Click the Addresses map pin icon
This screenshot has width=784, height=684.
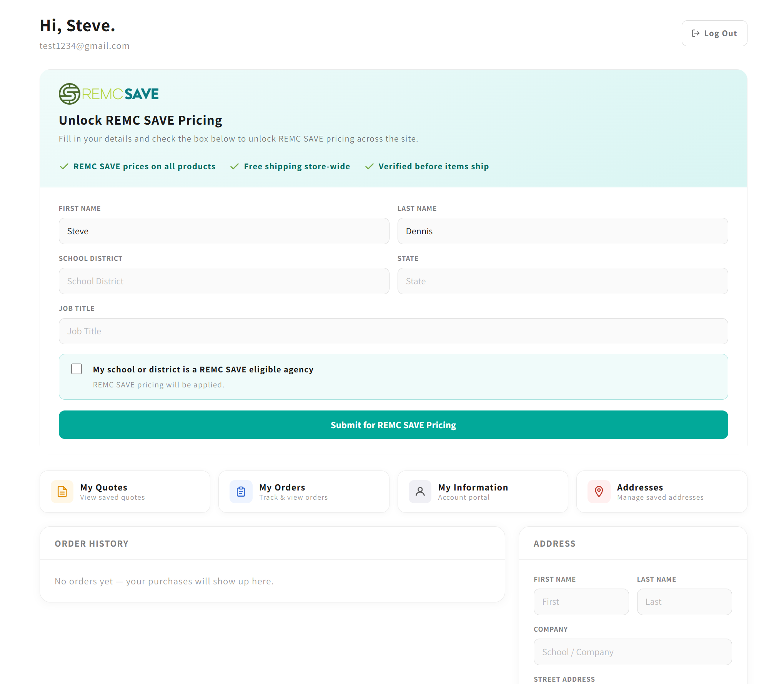click(599, 492)
